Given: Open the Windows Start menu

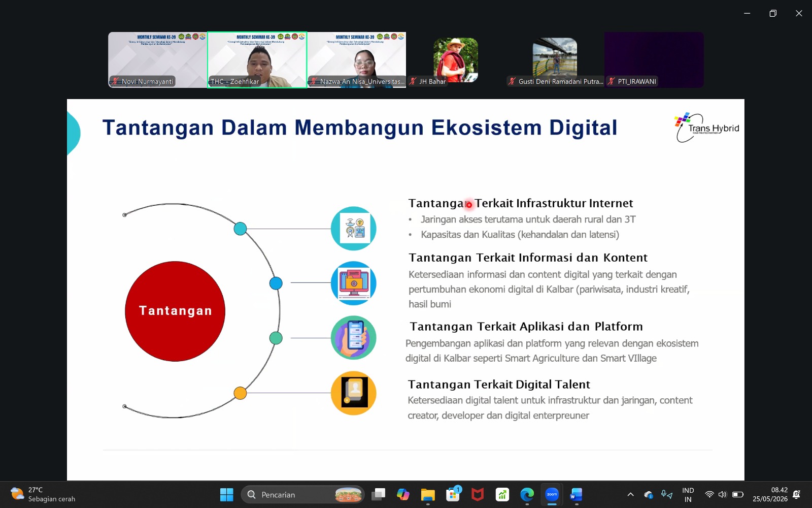Looking at the screenshot, I should [226, 494].
